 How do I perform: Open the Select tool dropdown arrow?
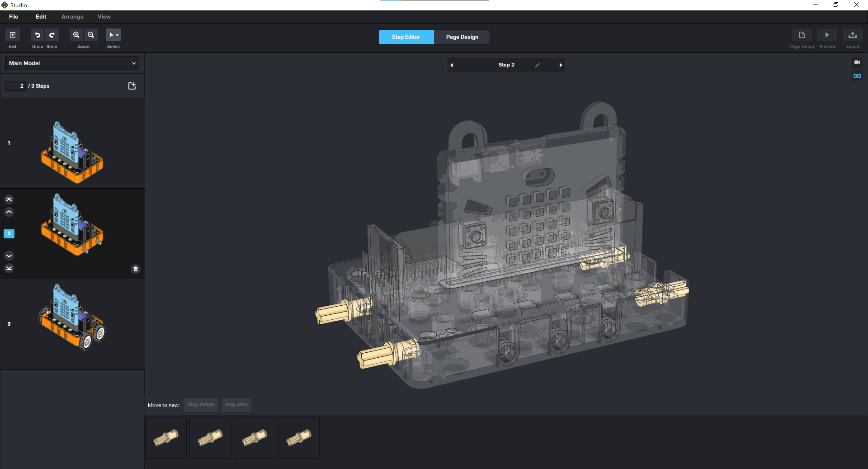point(117,35)
